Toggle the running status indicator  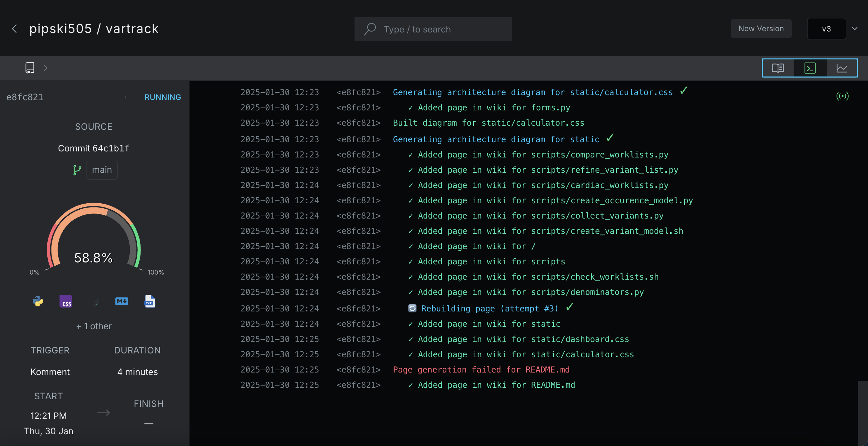(162, 96)
